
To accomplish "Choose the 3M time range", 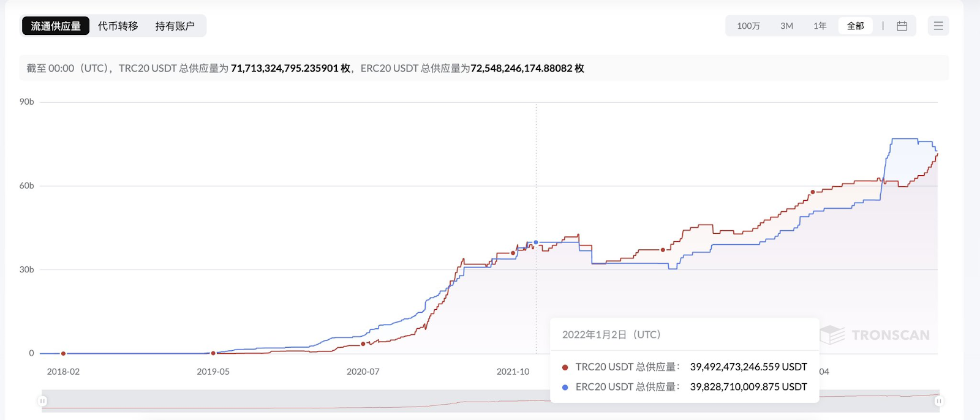I will coord(786,26).
